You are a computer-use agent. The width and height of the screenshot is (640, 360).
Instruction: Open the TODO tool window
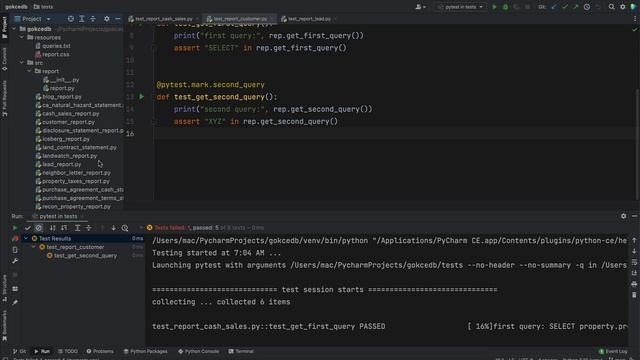point(68,351)
